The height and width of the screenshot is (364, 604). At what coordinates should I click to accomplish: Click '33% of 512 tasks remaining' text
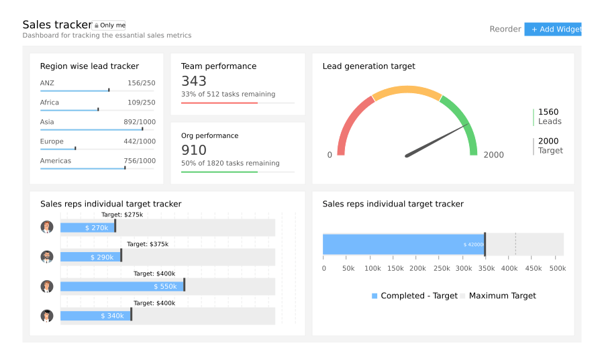[x=228, y=95]
